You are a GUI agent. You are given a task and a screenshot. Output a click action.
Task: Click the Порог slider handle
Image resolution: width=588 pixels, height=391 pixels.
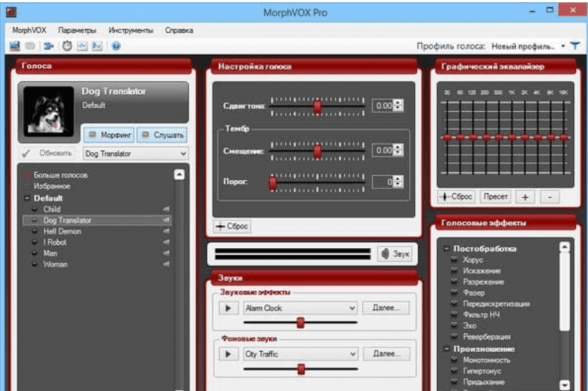point(273,183)
